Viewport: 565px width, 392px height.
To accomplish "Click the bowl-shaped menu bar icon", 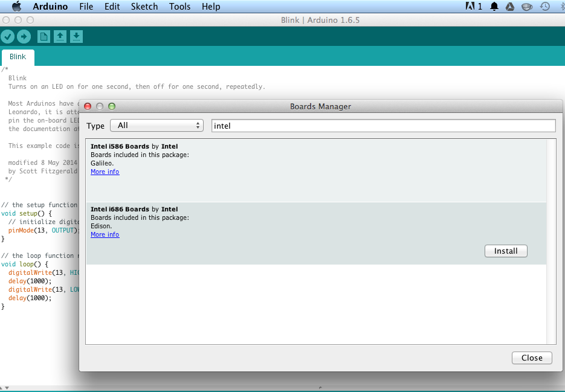I will [x=527, y=7].
